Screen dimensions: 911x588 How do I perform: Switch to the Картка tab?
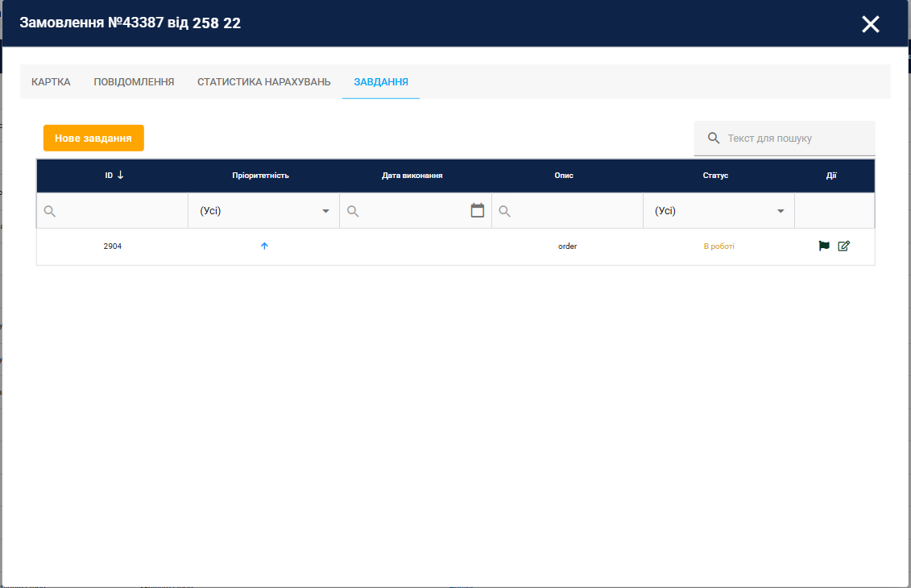pos(51,82)
